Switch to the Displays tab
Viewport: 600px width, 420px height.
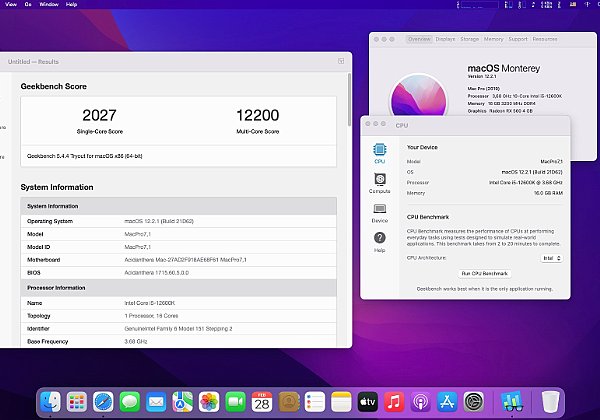coord(445,39)
